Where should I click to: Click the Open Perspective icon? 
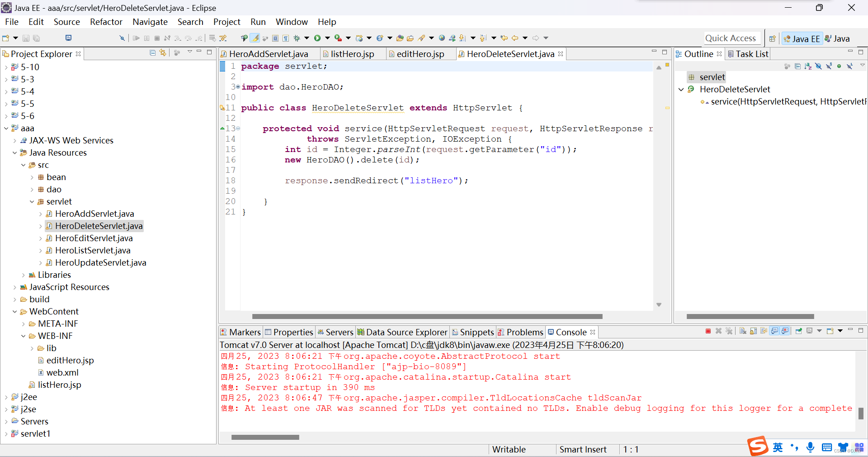[x=772, y=38]
